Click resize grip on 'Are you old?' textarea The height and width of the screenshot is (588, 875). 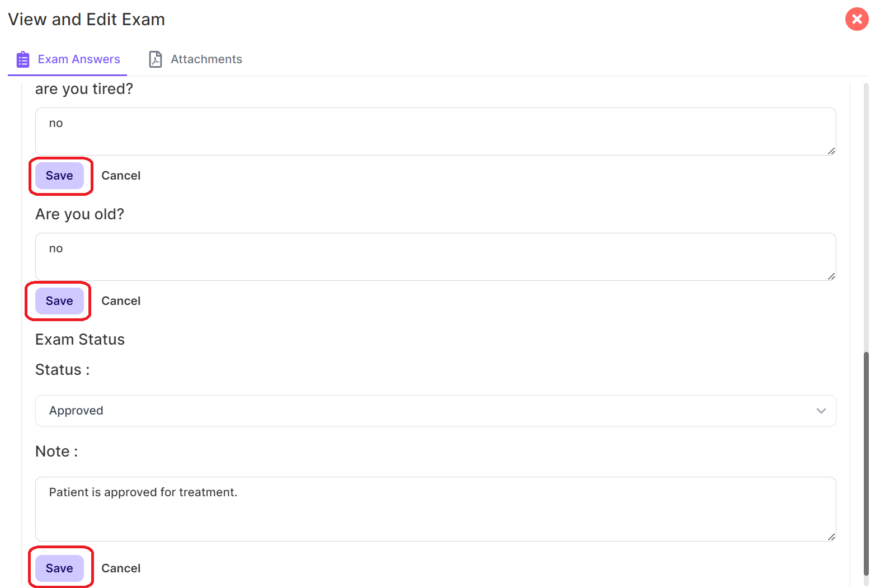pos(831,276)
